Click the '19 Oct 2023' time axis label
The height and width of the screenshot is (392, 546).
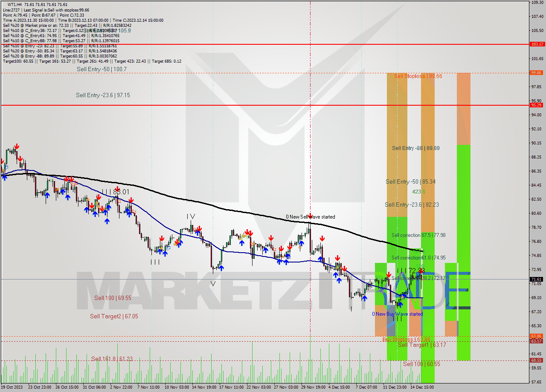(12, 387)
